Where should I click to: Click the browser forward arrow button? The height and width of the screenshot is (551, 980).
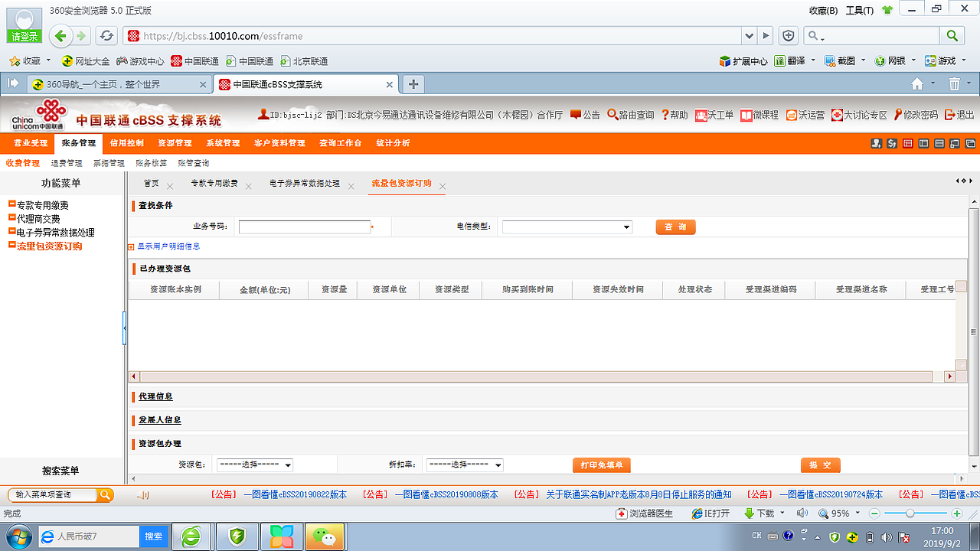click(x=80, y=35)
